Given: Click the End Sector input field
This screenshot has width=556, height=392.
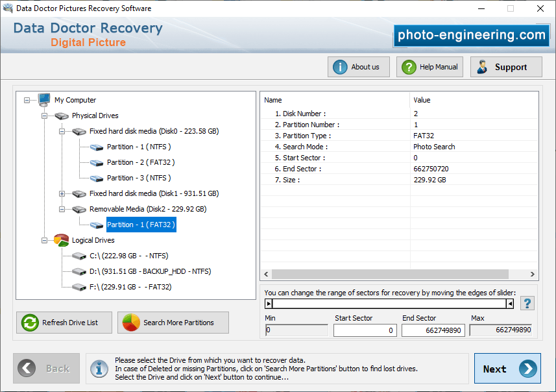Looking at the screenshot, I should (x=433, y=330).
